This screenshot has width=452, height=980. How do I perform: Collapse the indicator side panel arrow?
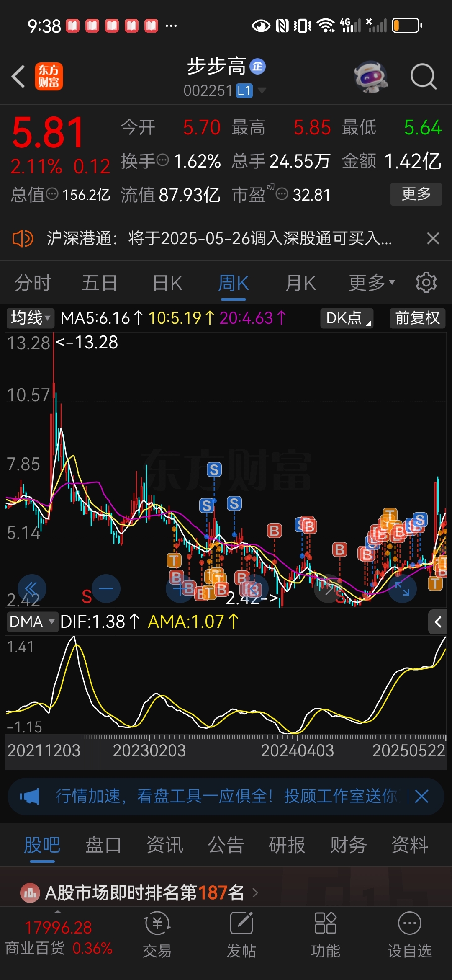pos(438,622)
